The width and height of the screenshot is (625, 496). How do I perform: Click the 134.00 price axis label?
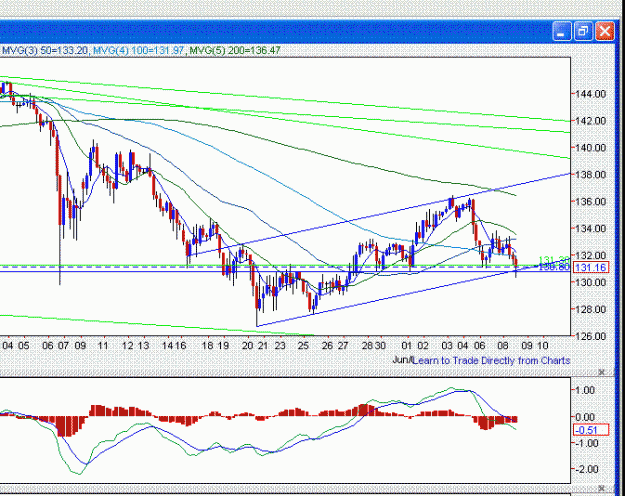[x=590, y=229]
